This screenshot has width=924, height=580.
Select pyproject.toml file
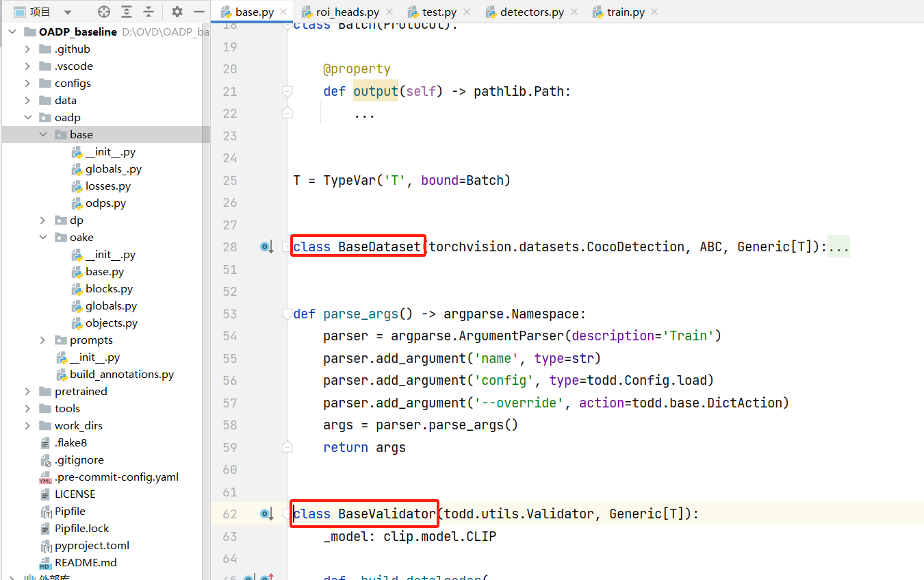pyautogui.click(x=92, y=546)
